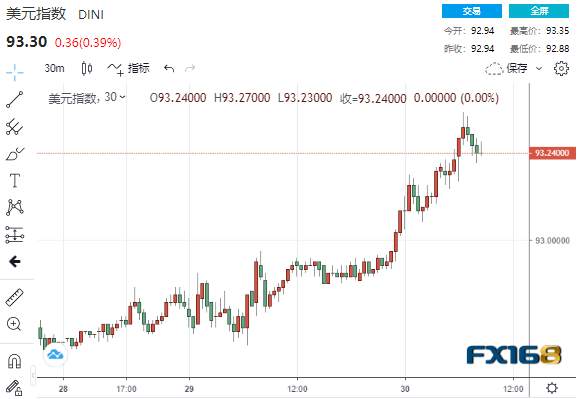Open axis settings gear at bottom right
The width and height of the screenshot is (577, 399).
tap(552, 388)
